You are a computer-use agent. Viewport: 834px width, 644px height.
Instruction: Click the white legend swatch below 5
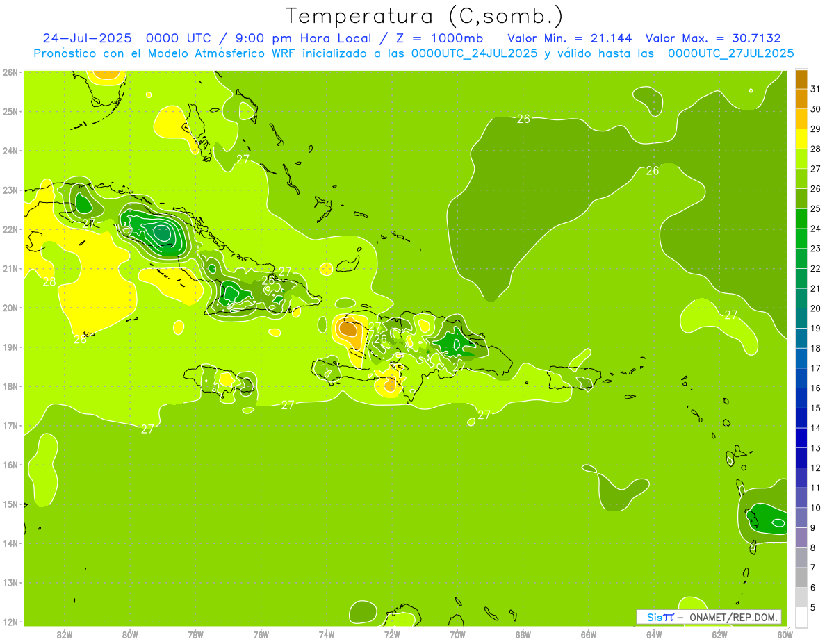801,617
